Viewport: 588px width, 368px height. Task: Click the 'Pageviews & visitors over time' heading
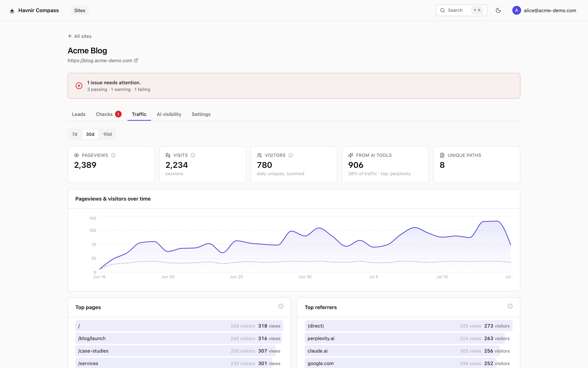[113, 199]
